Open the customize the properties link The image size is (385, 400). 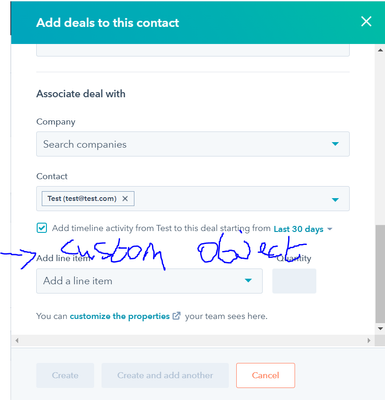[120, 316]
